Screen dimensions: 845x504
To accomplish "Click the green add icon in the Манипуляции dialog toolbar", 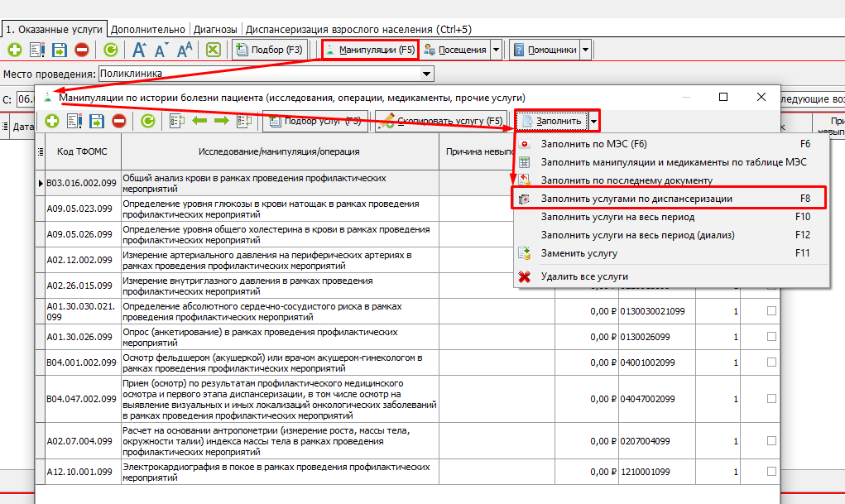I will (51, 122).
